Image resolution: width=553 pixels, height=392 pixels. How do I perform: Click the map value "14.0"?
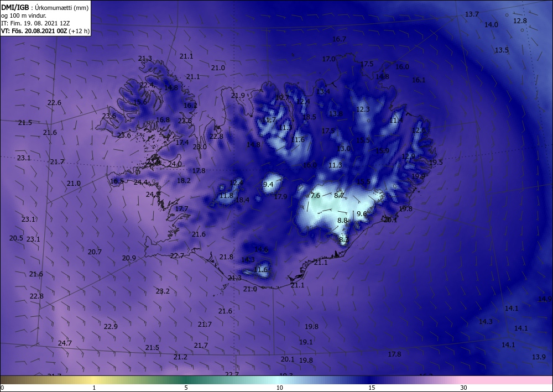point(491,25)
